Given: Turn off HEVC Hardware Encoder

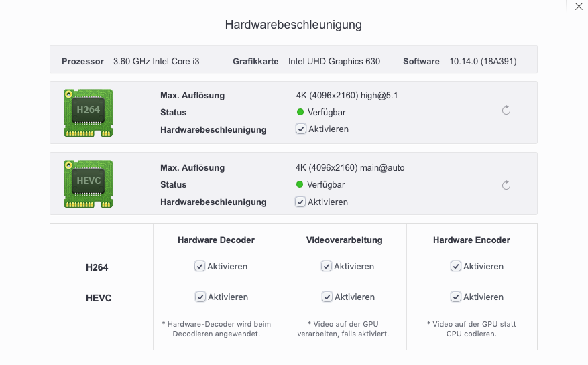Looking at the screenshot, I should [x=456, y=297].
